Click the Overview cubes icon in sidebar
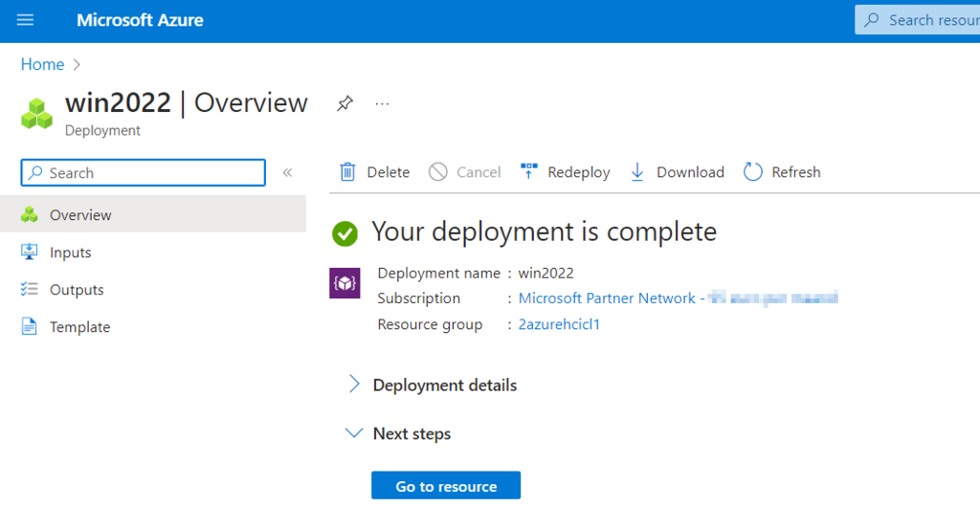 (x=30, y=215)
